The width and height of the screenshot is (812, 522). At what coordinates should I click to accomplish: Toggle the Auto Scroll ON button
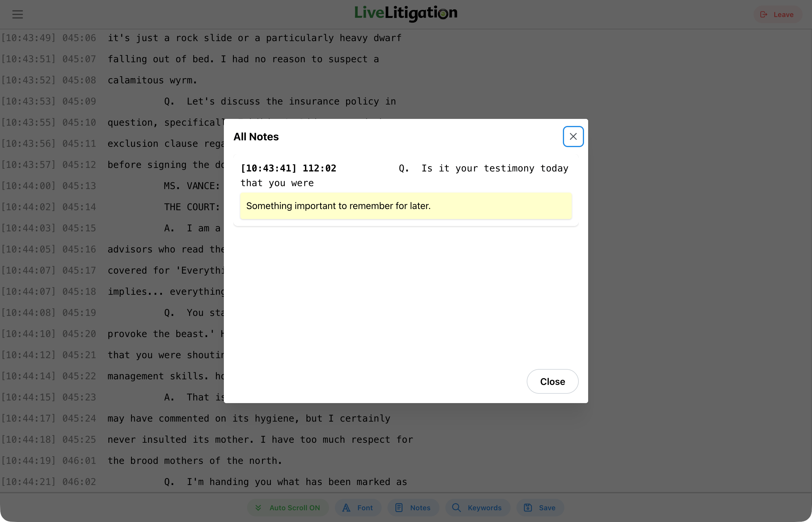coord(288,507)
